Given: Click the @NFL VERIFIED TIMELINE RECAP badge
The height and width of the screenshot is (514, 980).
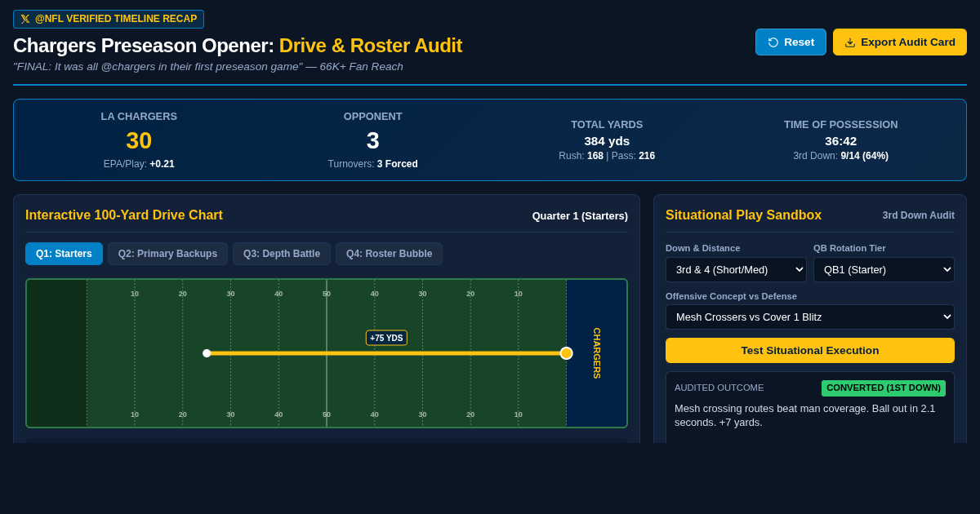Looking at the screenshot, I should (x=109, y=19).
